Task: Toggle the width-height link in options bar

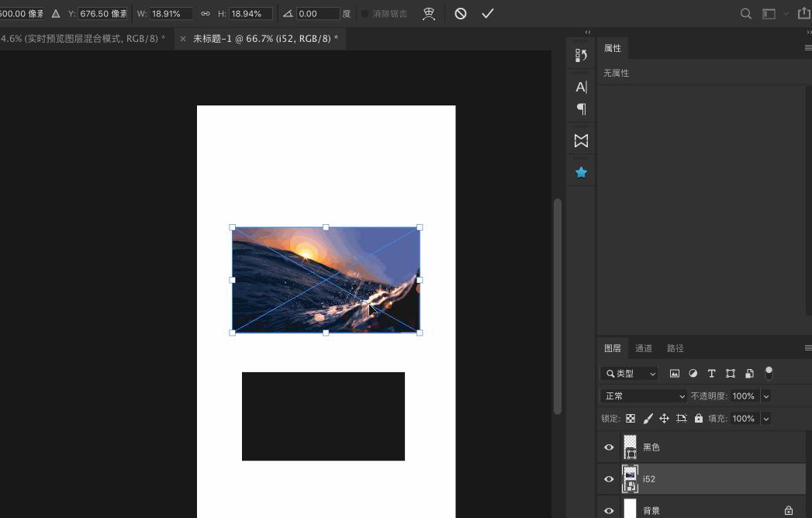Action: click(206, 13)
